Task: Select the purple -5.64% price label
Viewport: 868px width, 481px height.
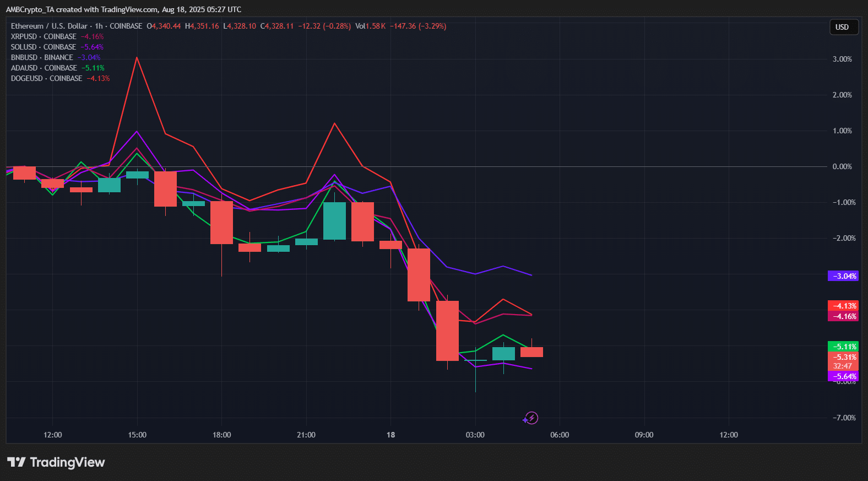Action: click(x=843, y=376)
